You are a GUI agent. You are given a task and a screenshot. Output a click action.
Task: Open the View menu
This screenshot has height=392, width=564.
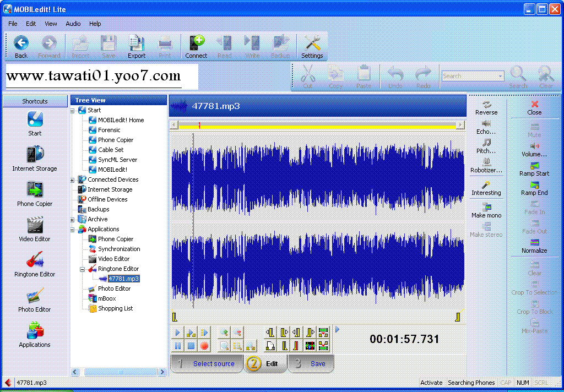[x=51, y=24]
